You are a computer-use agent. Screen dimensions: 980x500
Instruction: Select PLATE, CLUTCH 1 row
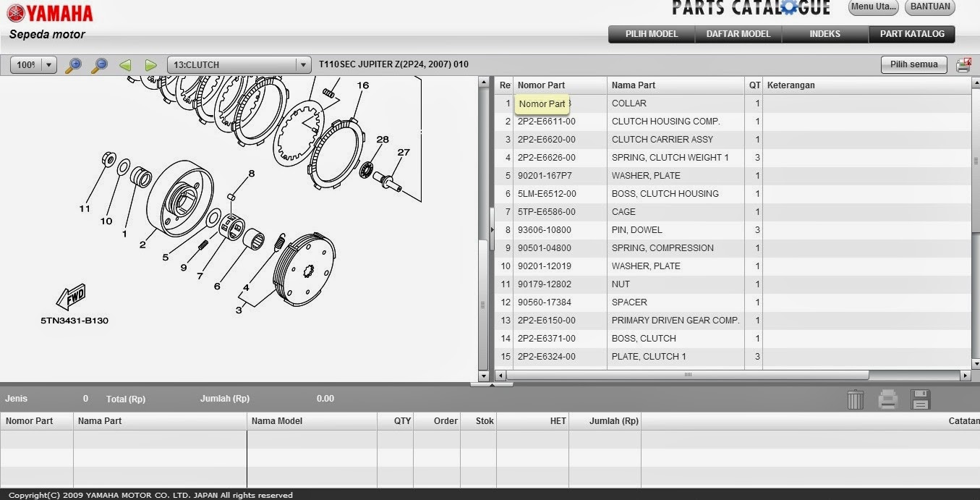click(x=733, y=357)
